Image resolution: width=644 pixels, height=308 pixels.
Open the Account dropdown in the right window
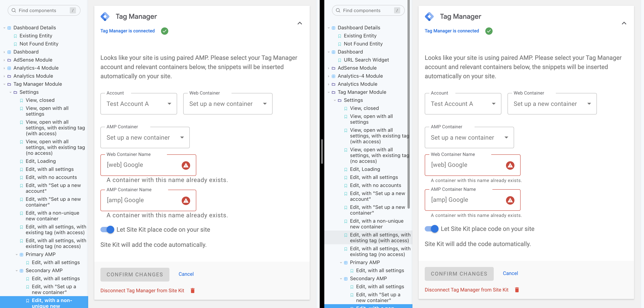[x=463, y=104]
